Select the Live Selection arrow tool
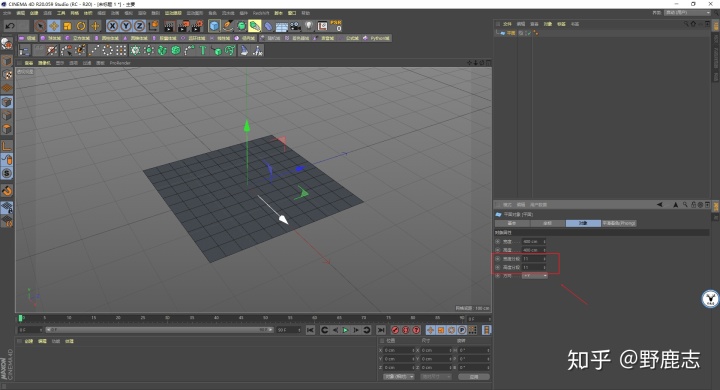This screenshot has height=390, width=720. 40,26
